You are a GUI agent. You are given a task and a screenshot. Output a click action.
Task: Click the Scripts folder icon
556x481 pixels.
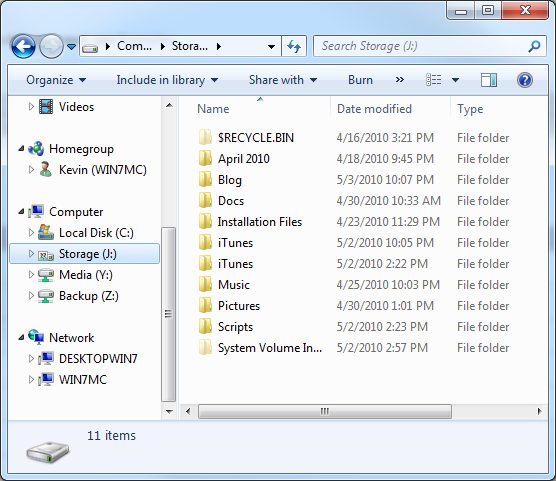click(205, 326)
